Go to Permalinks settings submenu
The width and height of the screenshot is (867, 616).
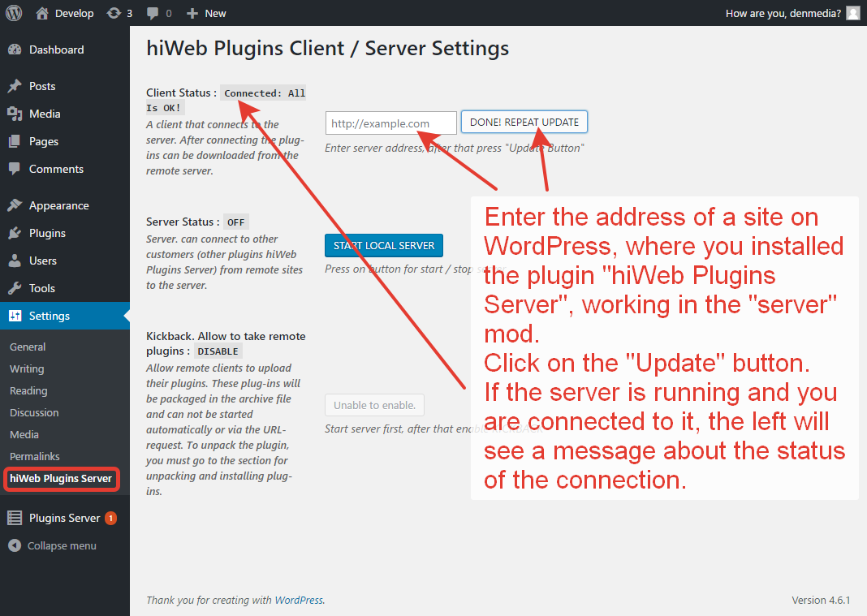[x=34, y=456]
